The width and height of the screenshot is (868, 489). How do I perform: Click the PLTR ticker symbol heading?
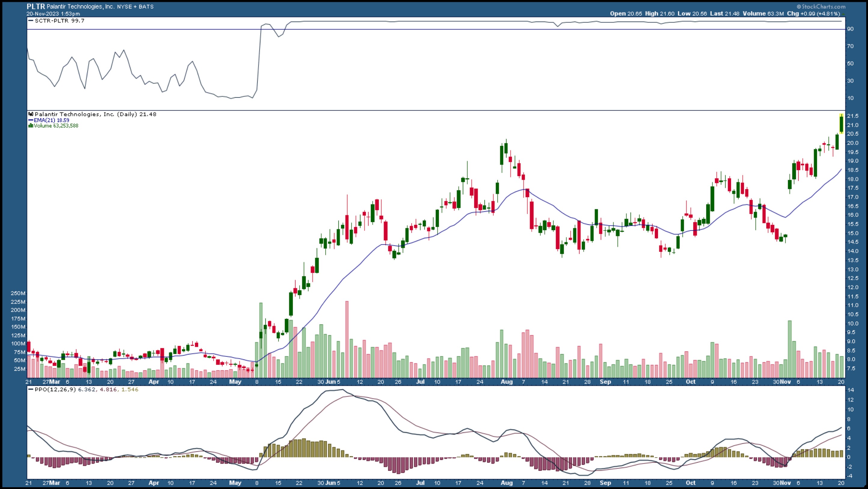[x=36, y=6]
